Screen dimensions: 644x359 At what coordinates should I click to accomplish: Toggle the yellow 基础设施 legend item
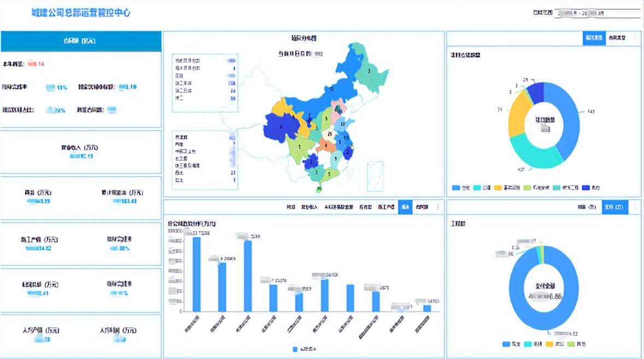point(504,188)
